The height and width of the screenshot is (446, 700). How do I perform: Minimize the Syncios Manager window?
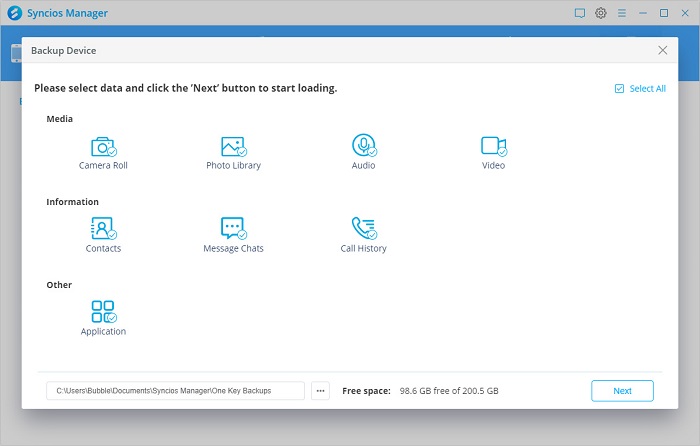643,13
